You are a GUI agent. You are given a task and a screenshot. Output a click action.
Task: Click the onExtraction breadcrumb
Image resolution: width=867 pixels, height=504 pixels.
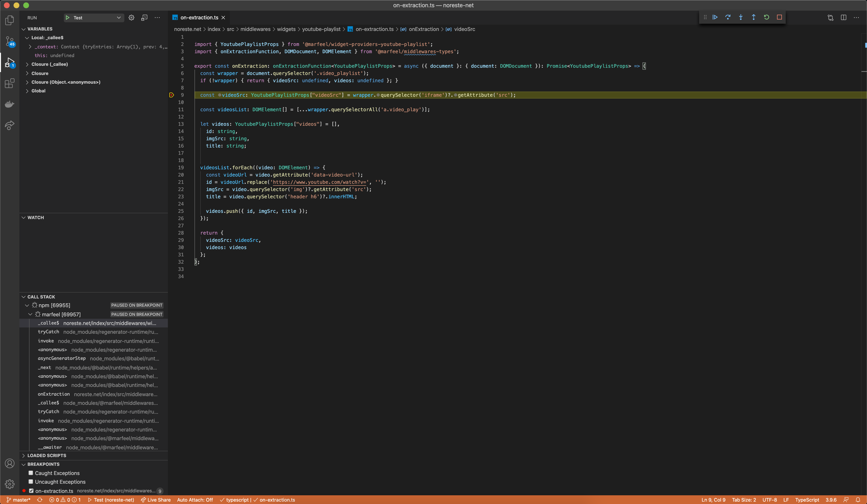[424, 29]
